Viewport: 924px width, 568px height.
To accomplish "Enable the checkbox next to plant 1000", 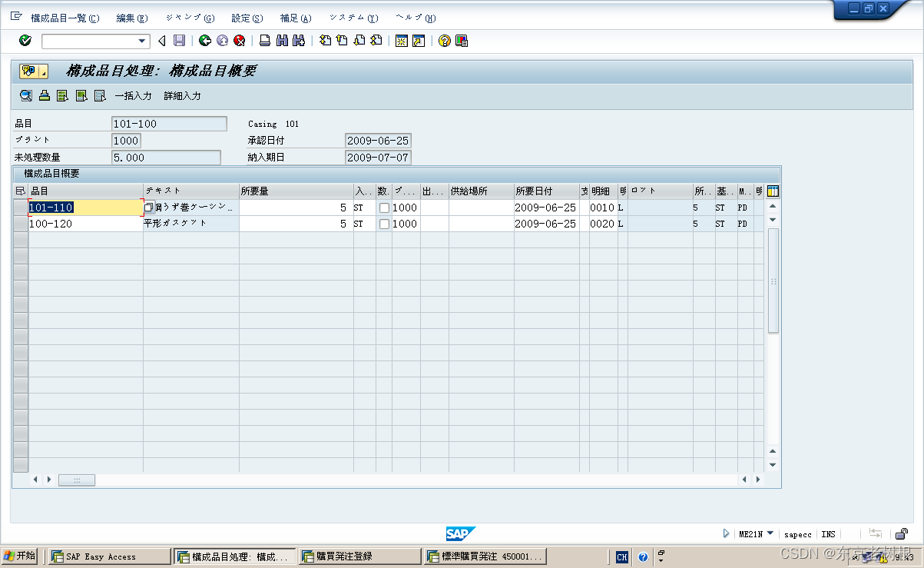I will click(x=384, y=206).
